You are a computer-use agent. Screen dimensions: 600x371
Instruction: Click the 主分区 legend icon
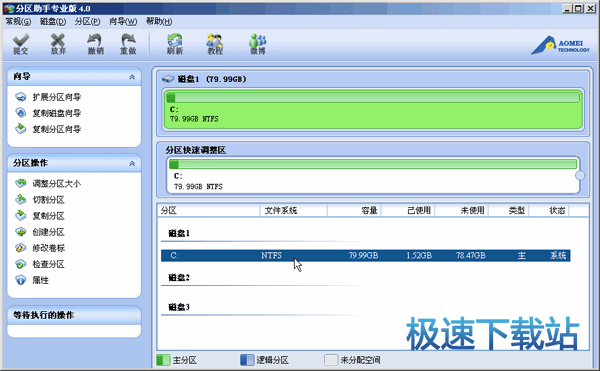click(163, 360)
